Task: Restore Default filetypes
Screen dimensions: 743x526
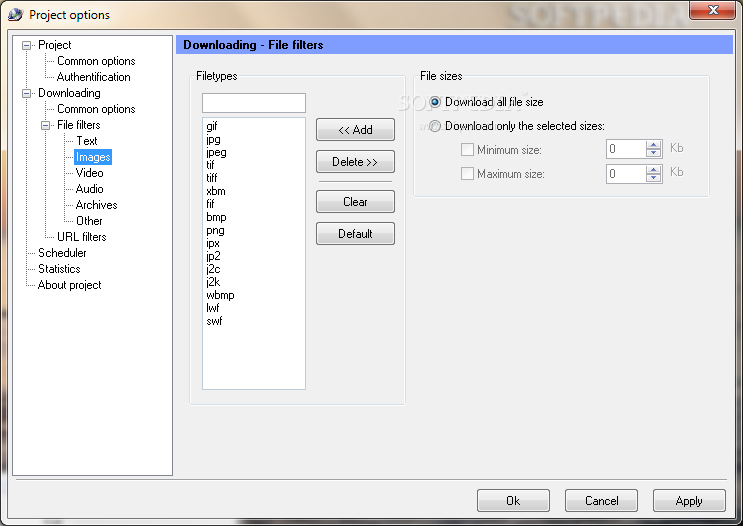Action: coord(355,234)
